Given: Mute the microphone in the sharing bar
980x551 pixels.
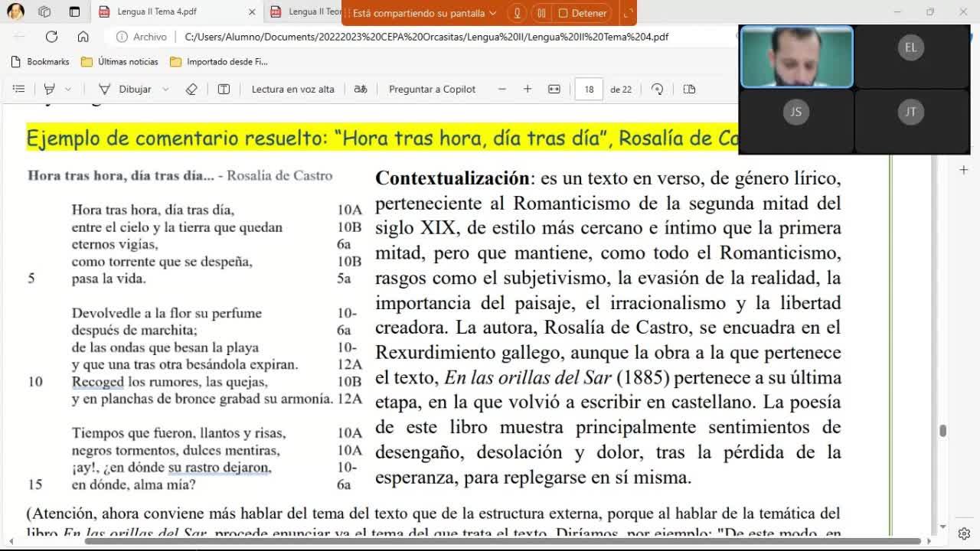Looking at the screenshot, I should point(518,13).
